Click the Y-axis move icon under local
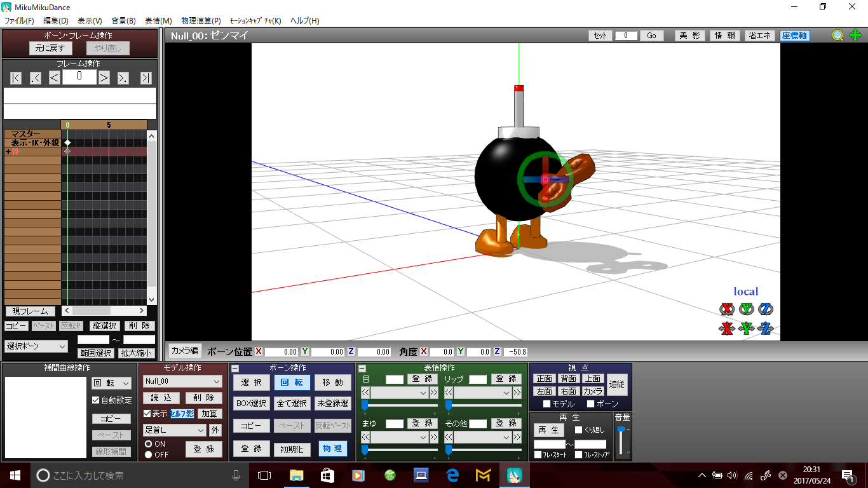 [746, 328]
